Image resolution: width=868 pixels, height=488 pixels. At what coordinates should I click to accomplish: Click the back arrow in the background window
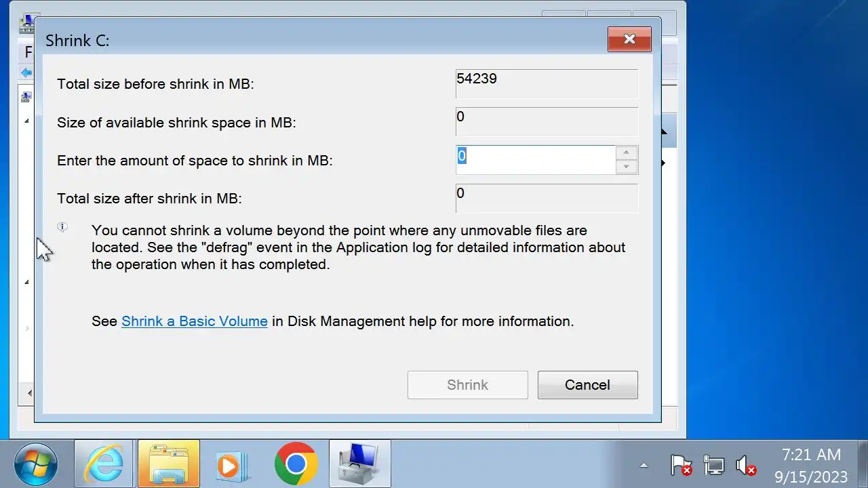click(x=26, y=73)
